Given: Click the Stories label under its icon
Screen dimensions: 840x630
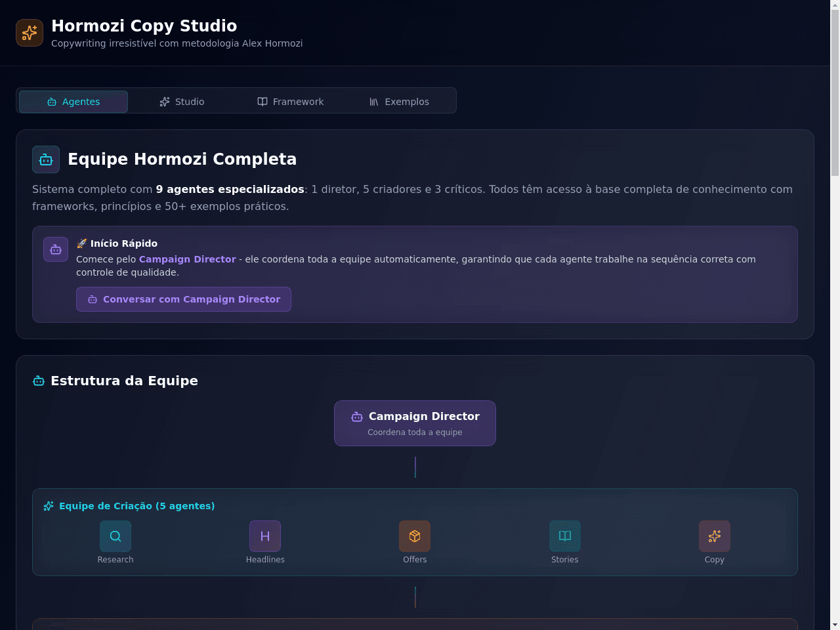Looking at the screenshot, I should click(x=565, y=560).
